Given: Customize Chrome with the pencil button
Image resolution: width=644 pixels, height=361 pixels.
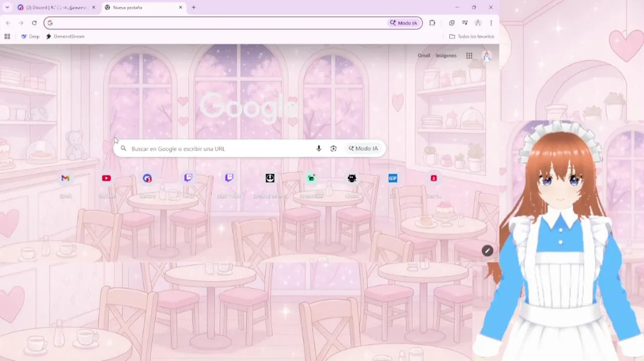Looking at the screenshot, I should click(488, 250).
